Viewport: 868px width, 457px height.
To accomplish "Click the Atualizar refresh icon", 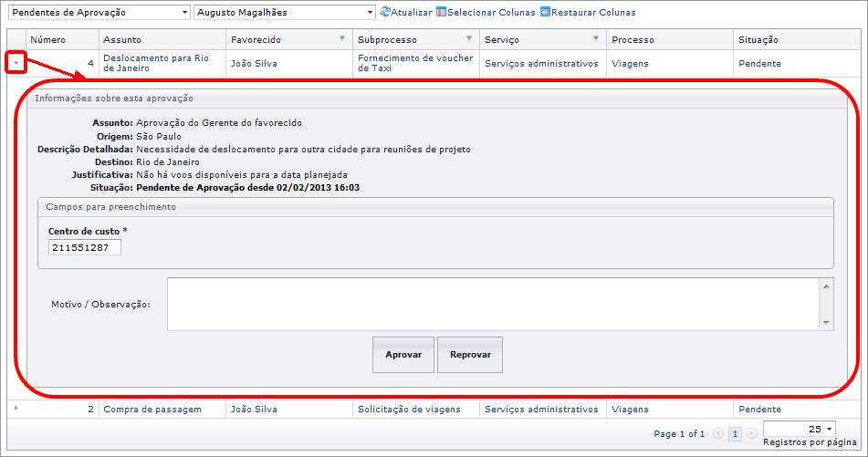I will tap(385, 12).
